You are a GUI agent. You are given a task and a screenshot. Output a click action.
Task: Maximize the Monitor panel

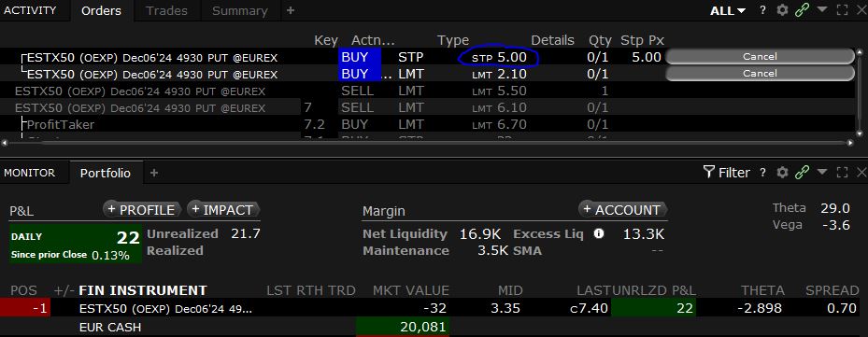coord(843,172)
